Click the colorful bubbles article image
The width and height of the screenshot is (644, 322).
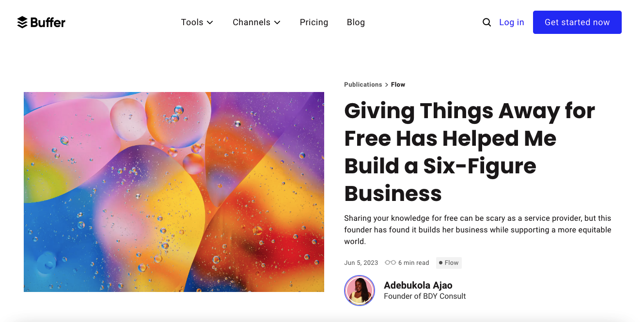coord(174,192)
